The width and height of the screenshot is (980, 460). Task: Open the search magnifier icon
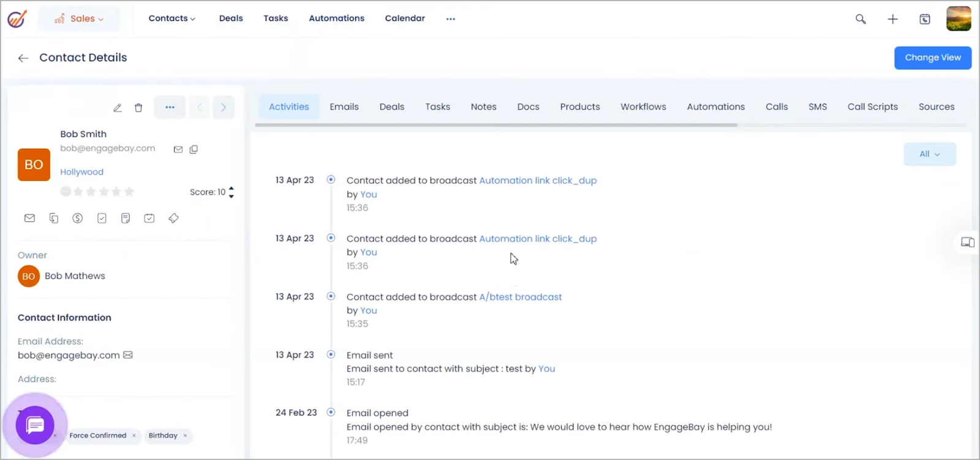861,19
